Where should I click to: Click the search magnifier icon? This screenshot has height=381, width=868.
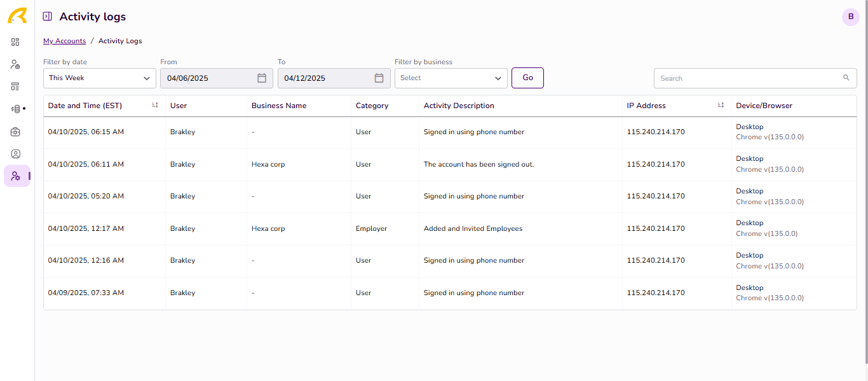[846, 78]
